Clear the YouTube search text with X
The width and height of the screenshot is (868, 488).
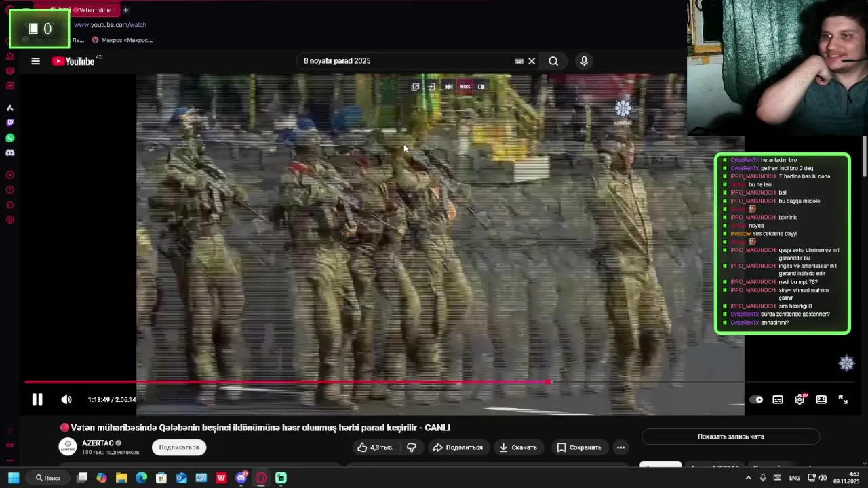click(x=532, y=61)
